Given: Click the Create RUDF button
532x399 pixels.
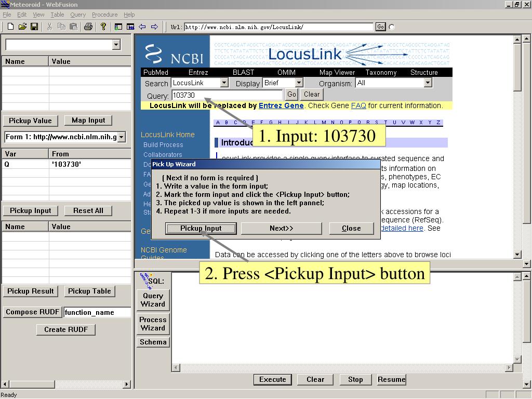Looking at the screenshot, I should (x=66, y=329).
